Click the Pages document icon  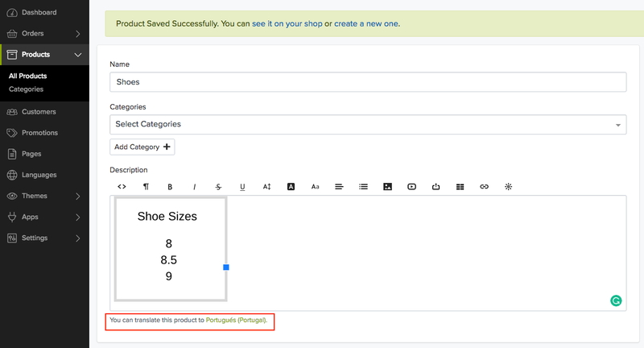point(12,154)
